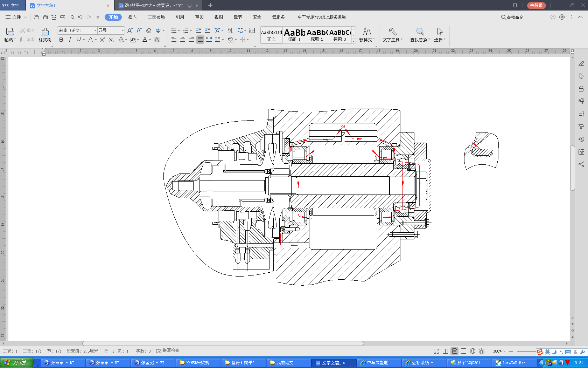Apply subscript formatting
588x368 pixels.
point(111,40)
